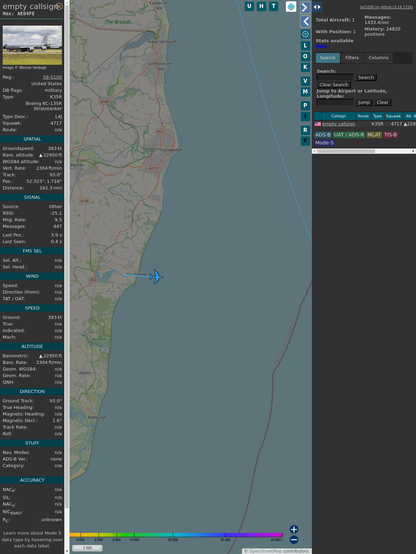The image size is (416, 554).
Task: Click the Mode-S legend label
Action: tap(324, 143)
